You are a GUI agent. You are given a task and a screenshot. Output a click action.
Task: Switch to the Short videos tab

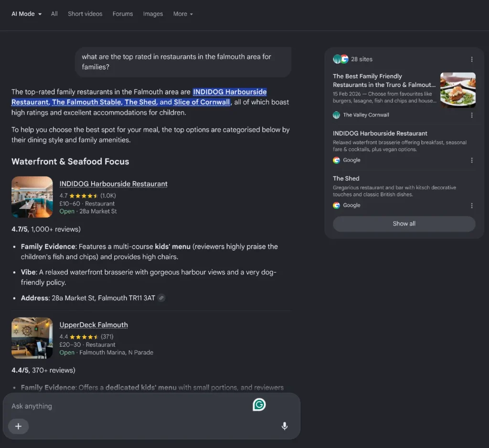pyautogui.click(x=85, y=14)
